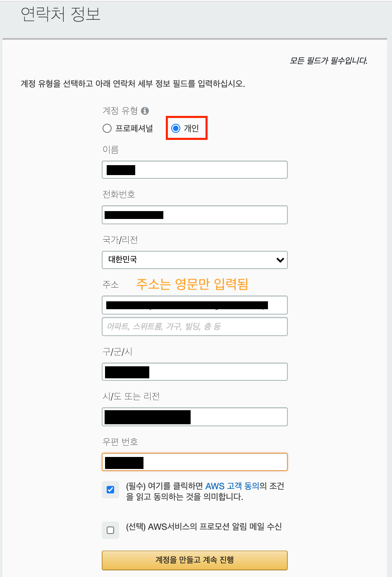Select the 프로페셔널 account type radio button
392x577 pixels.
coord(107,128)
